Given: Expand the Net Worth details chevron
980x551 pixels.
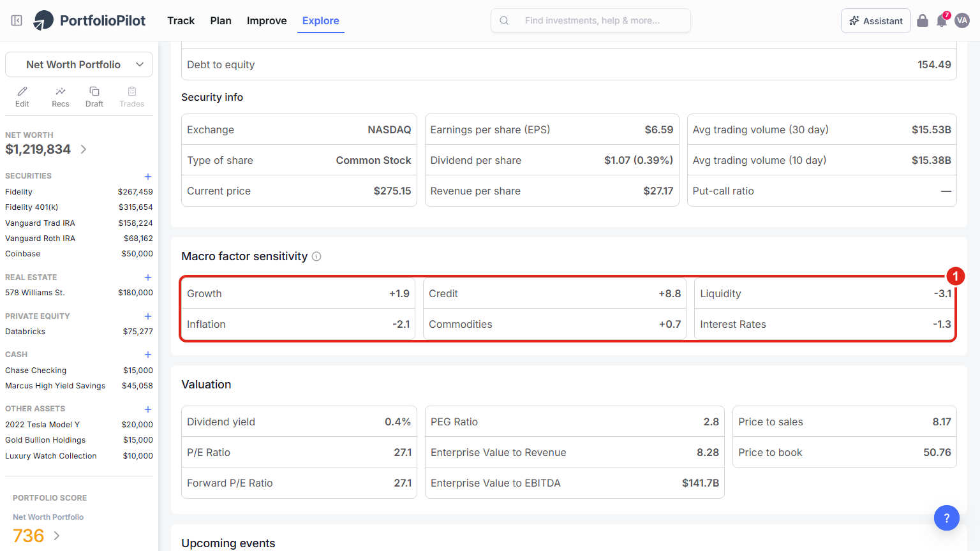Looking at the screenshot, I should [x=84, y=149].
